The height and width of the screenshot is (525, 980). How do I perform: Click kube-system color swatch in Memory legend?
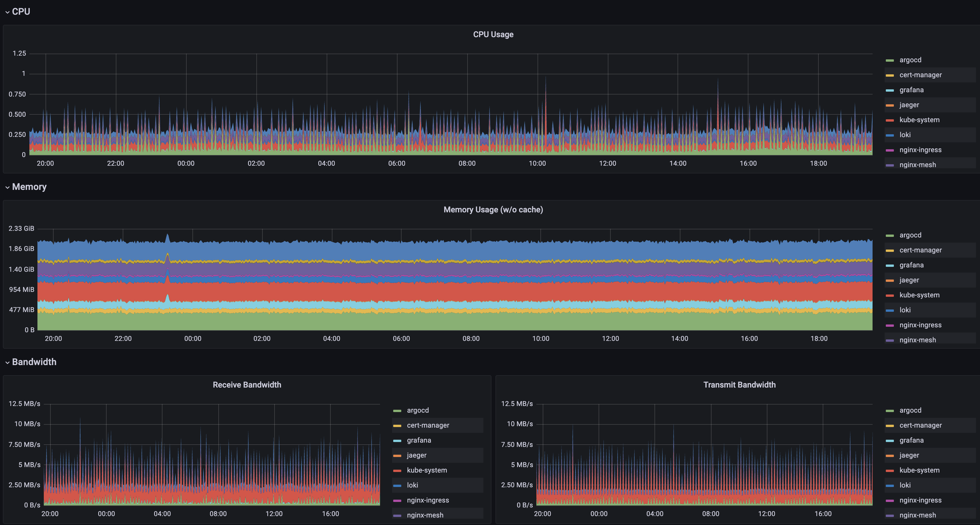click(890, 296)
